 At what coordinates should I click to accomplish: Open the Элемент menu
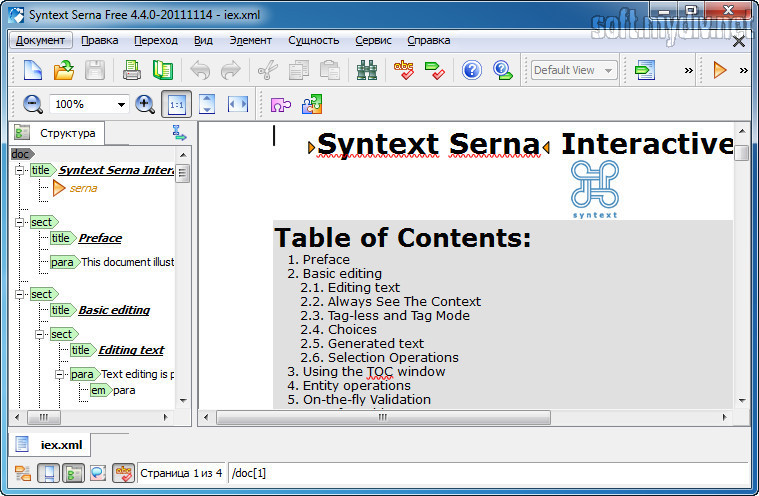coord(250,40)
